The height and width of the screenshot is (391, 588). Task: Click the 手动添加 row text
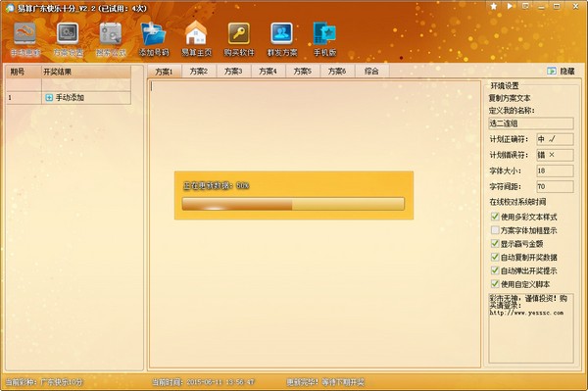70,97
